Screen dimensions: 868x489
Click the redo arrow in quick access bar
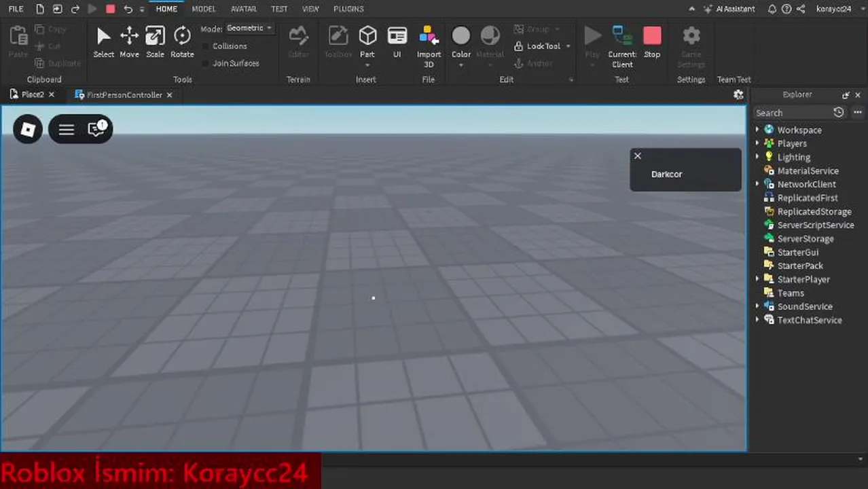(x=75, y=9)
